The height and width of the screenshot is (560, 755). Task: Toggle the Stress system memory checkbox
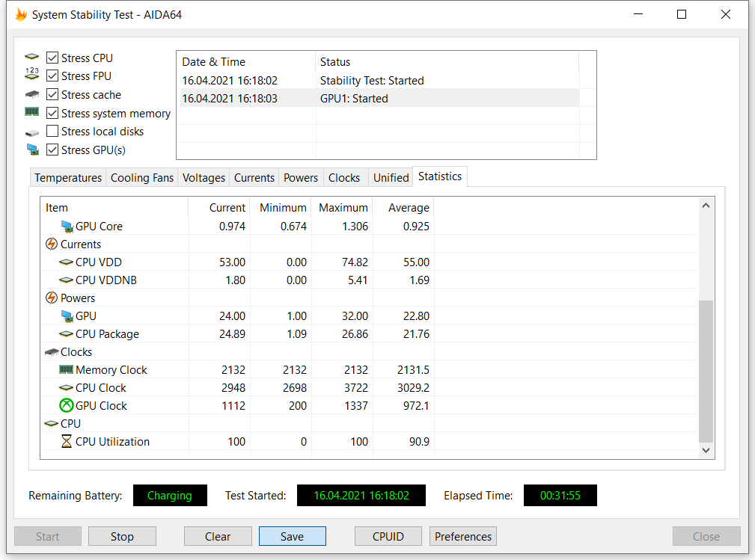coord(52,113)
